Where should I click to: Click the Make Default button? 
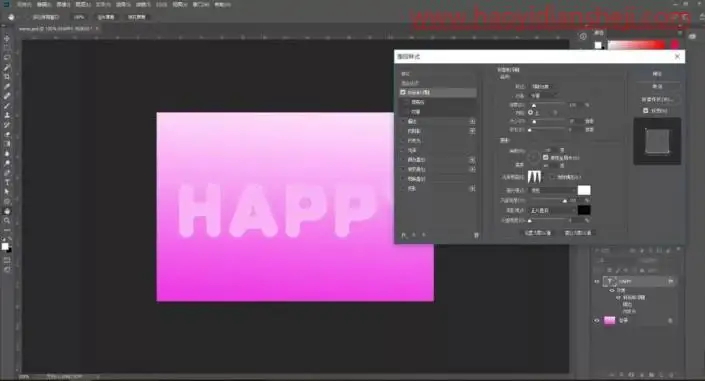pos(538,233)
